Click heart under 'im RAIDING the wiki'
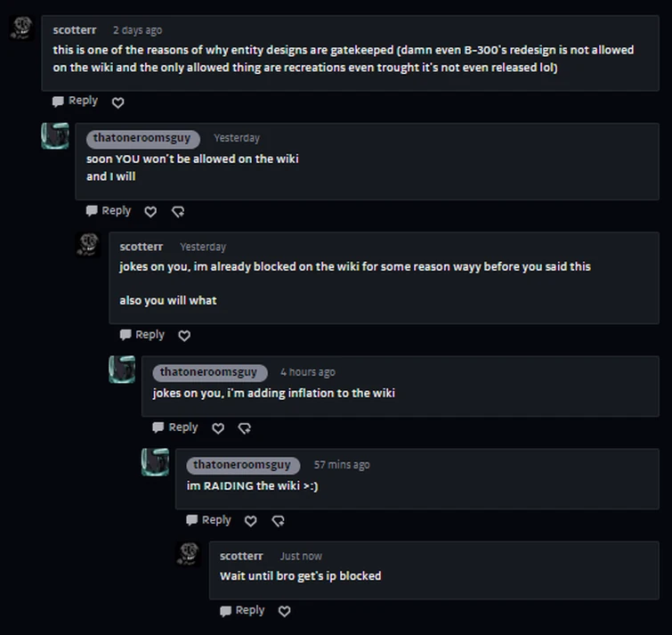The image size is (672, 635). pos(250,521)
